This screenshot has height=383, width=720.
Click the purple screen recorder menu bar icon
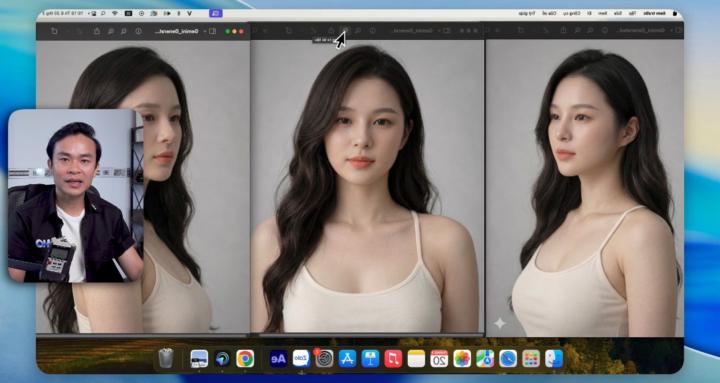click(216, 13)
